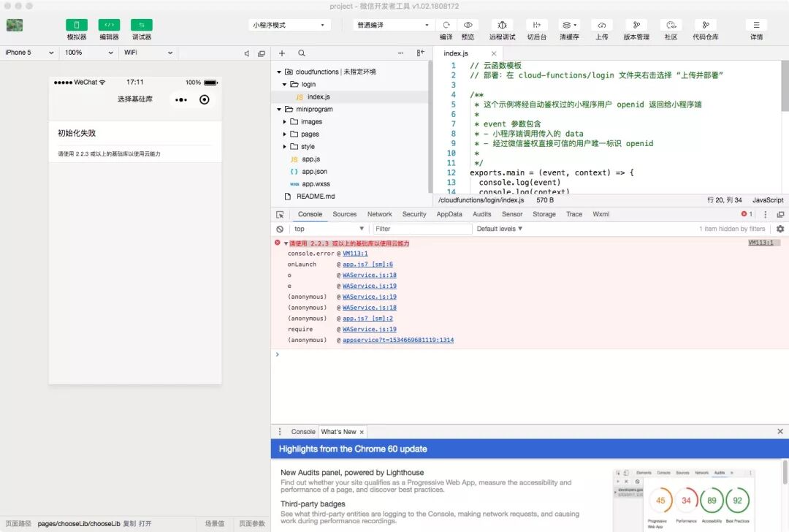The height and width of the screenshot is (532, 789).
Task: Toggle the debugger (调试器) panel
Action: point(142,25)
